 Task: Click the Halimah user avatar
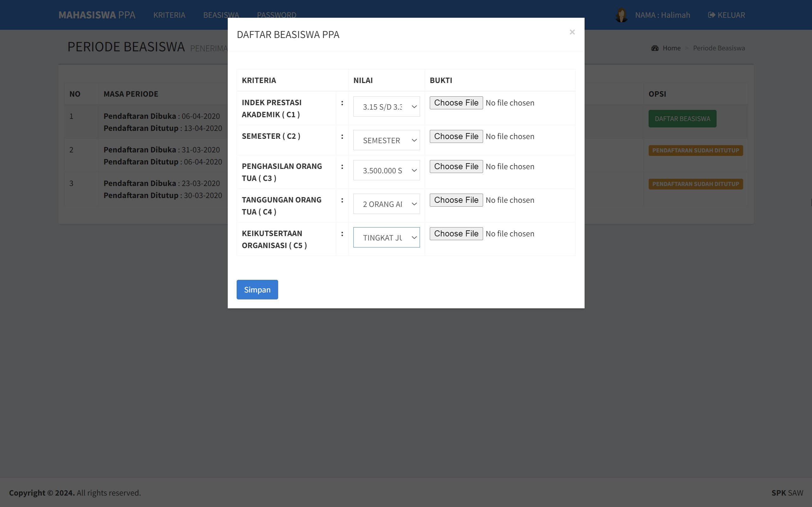622,15
